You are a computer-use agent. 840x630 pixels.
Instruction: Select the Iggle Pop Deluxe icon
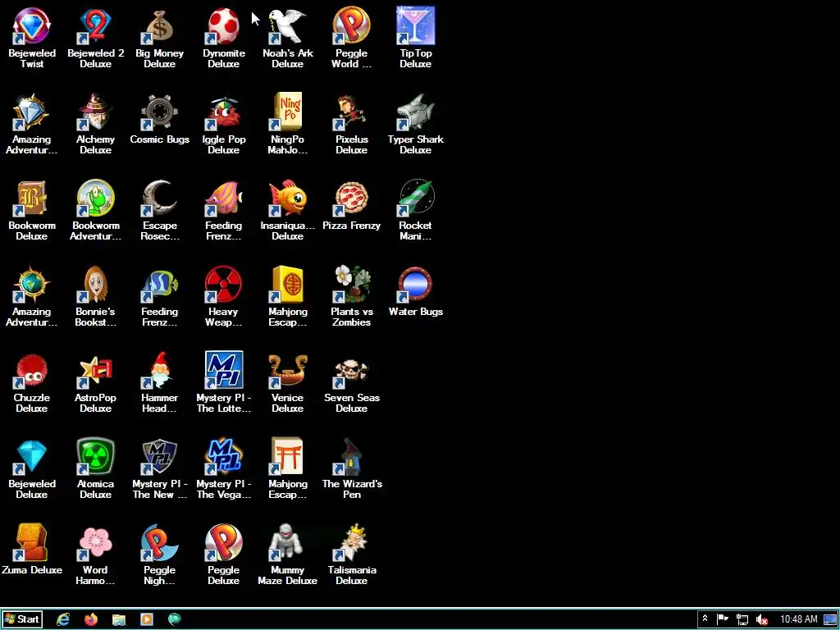coord(223,112)
